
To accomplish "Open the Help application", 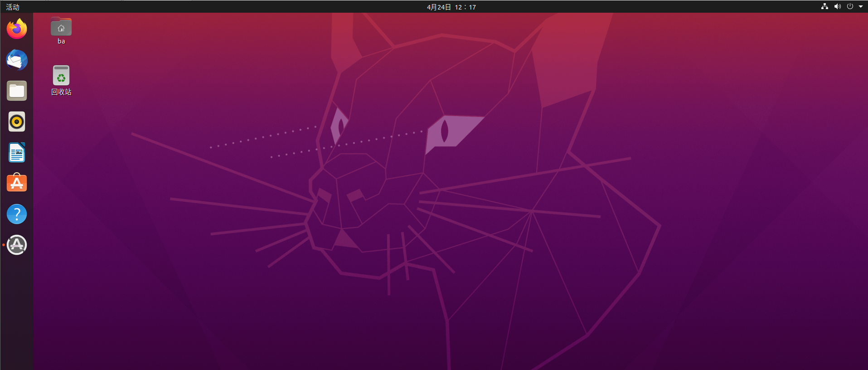I will click(17, 214).
